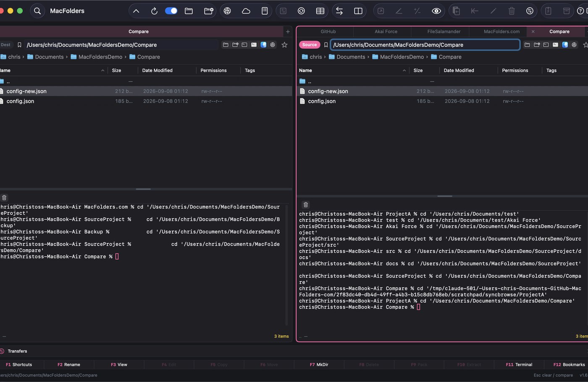Click the Source badge in right pane
The image size is (588, 382).
310,45
